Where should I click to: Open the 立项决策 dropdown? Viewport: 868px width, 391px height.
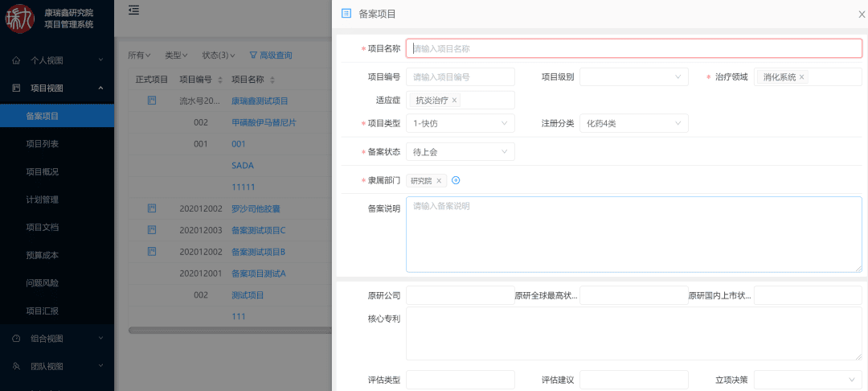click(808, 380)
